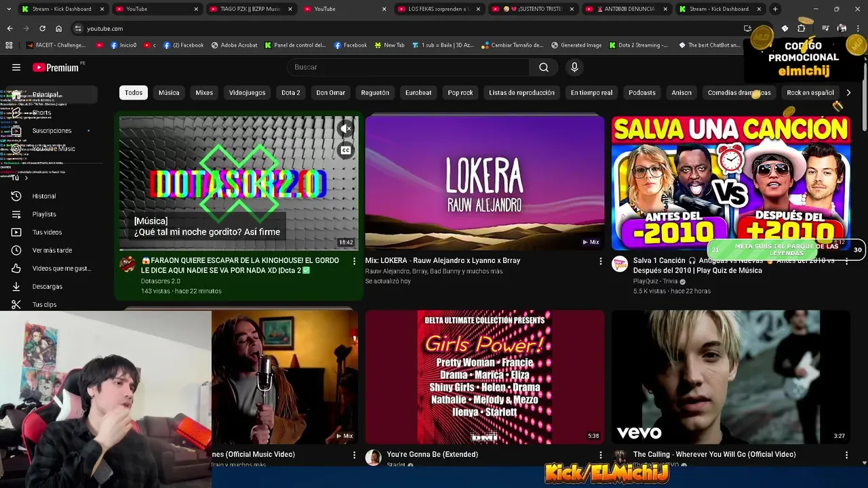
Task: Open the Chrome apps grid in bookmarks bar
Action: click(9, 45)
